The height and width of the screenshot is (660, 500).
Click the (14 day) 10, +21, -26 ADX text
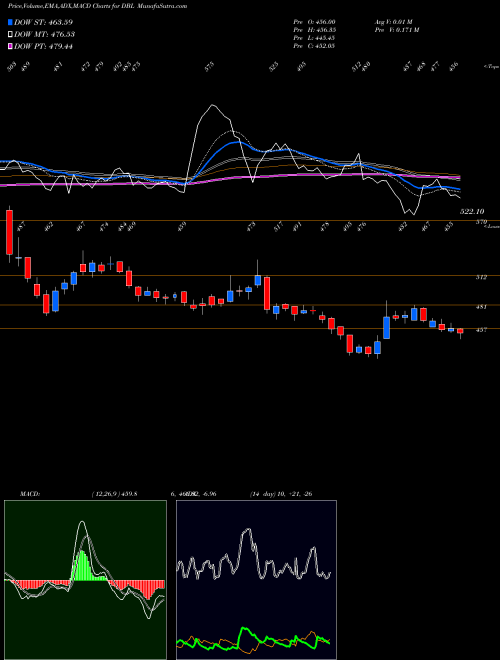[281, 493]
